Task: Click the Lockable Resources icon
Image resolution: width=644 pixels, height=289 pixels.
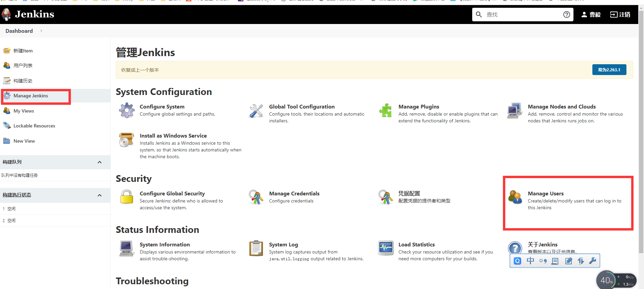Action: click(x=7, y=126)
